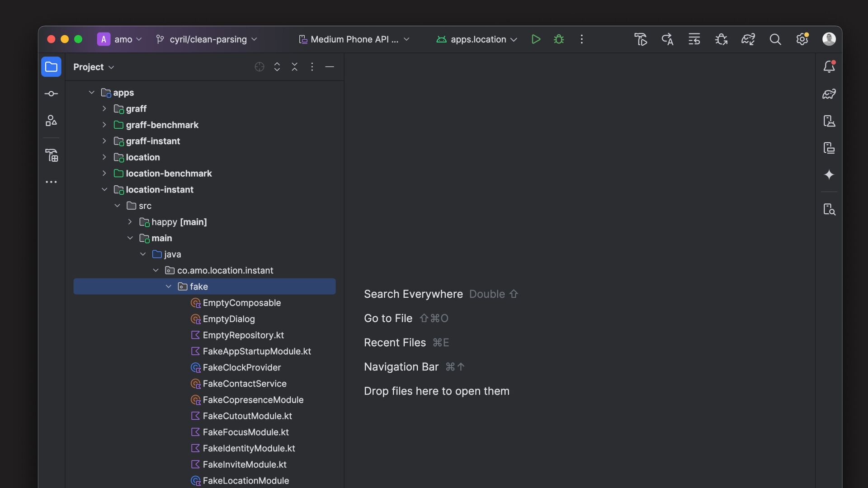Start debugging with the bug icon
The height and width of the screenshot is (488, 868).
click(x=559, y=39)
